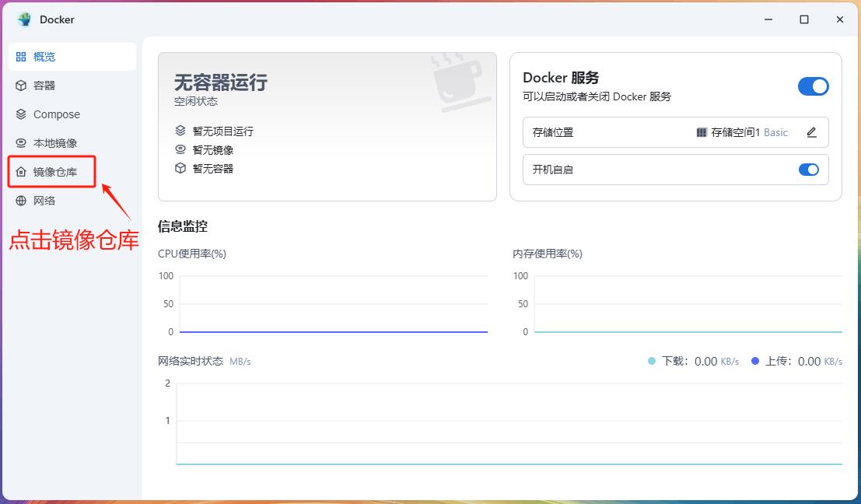
Task: Click the Docker whale logo in title bar
Action: [24, 19]
